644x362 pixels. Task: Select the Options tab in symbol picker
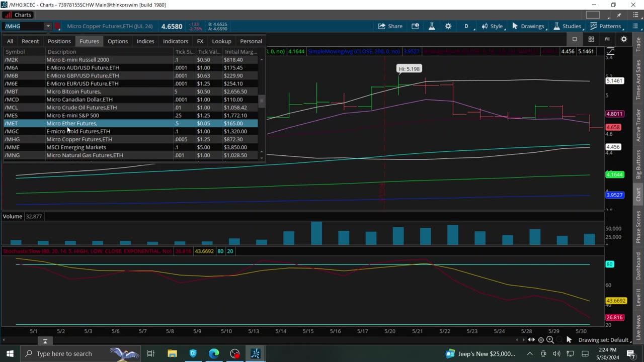(118, 41)
